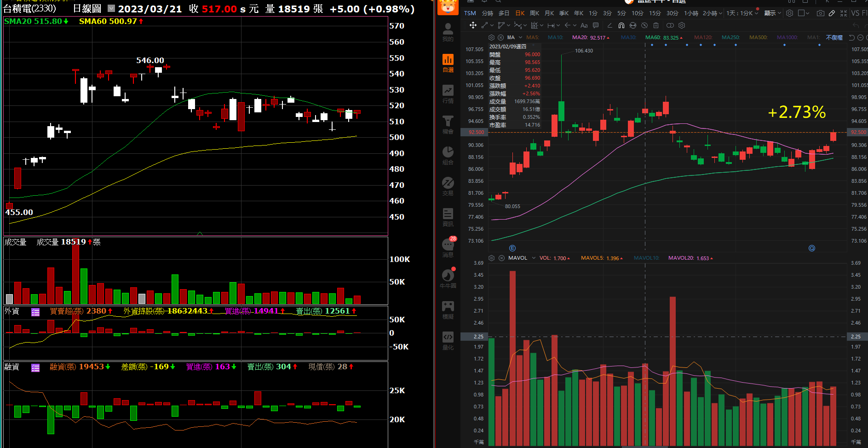Click the 外資 list icon button
Viewport: 868px width, 448px height.
point(35,312)
